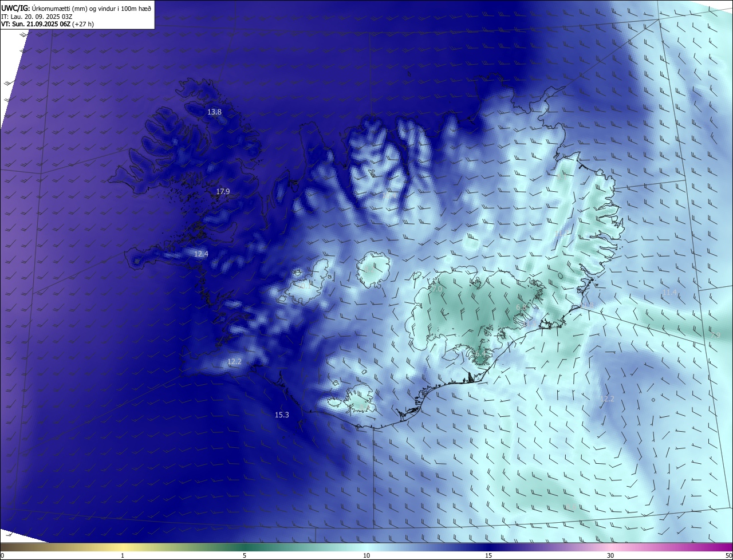733x560 pixels.
Task: Click the 15.3 value off the southwest coast
Action: pos(282,415)
